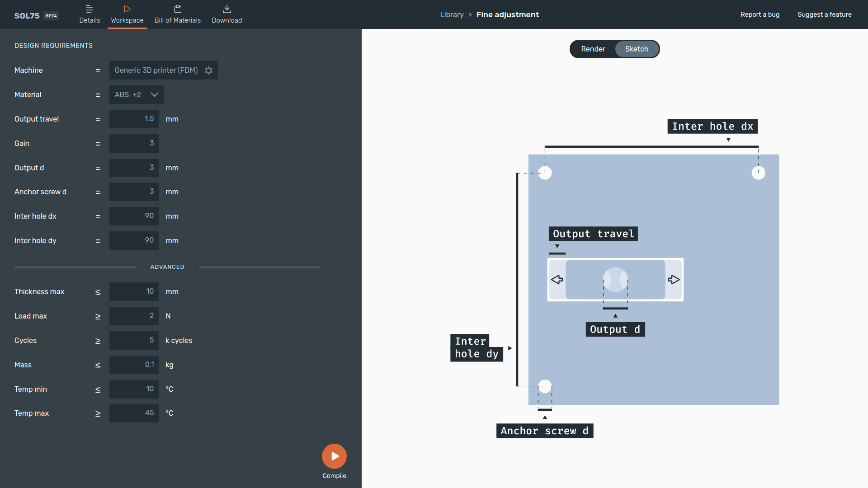Click Suggest a feature link

(x=824, y=14)
